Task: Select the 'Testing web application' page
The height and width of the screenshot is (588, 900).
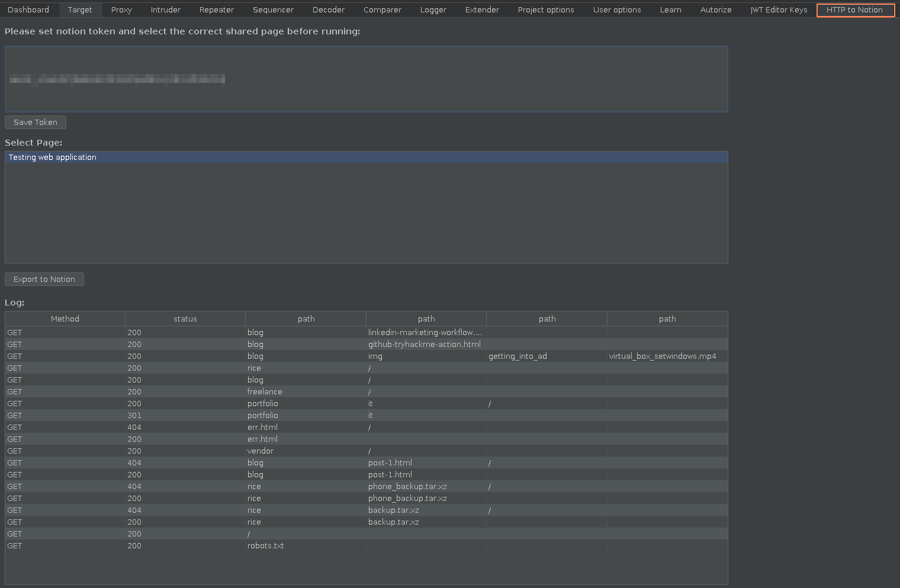Action: click(53, 158)
